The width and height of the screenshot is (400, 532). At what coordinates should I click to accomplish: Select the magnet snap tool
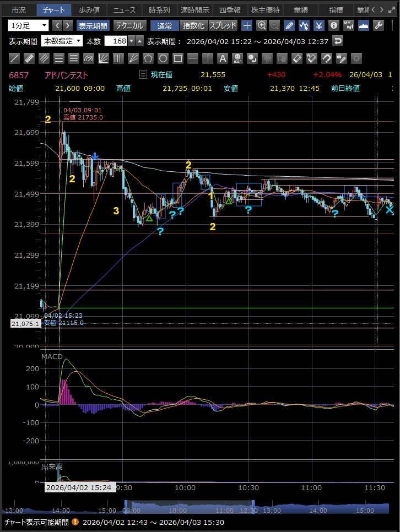tap(326, 58)
